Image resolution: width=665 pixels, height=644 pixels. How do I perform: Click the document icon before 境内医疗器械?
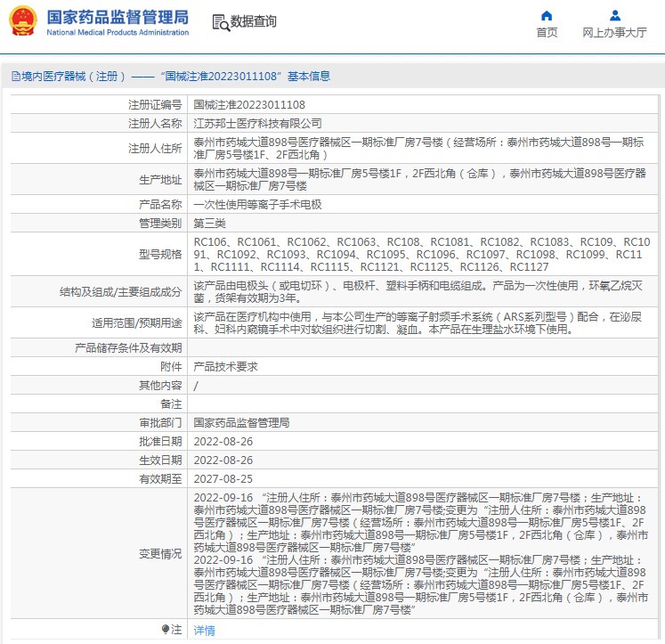tap(16, 77)
